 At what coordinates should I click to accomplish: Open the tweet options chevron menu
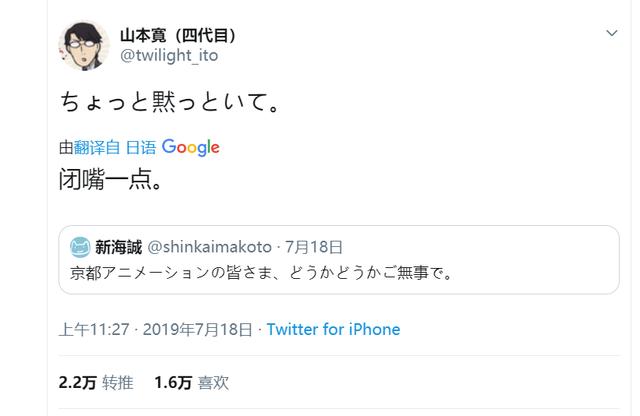coord(611,33)
